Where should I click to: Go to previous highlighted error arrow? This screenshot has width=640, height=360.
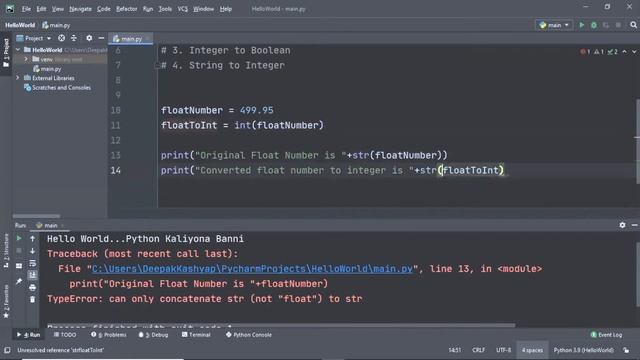pyautogui.click(x=624, y=52)
